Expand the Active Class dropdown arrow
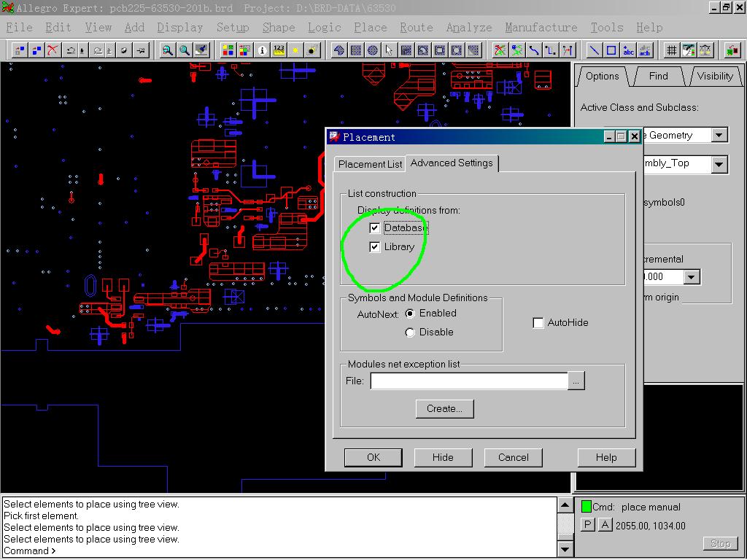This screenshot has width=747, height=560. click(719, 136)
